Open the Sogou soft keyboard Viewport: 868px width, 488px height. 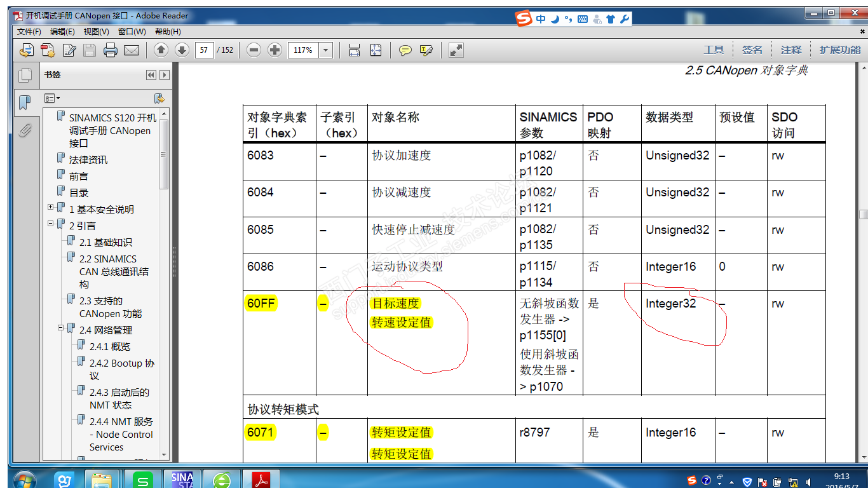583,19
